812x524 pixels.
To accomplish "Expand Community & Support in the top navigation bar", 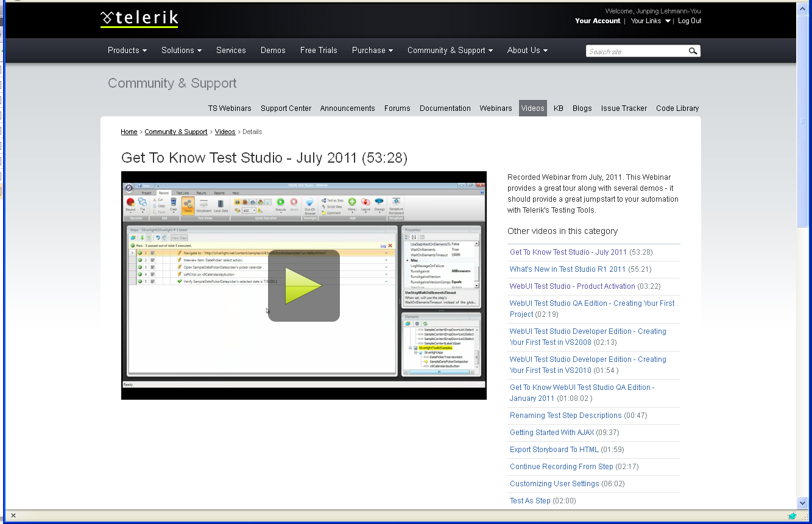I will coord(450,51).
